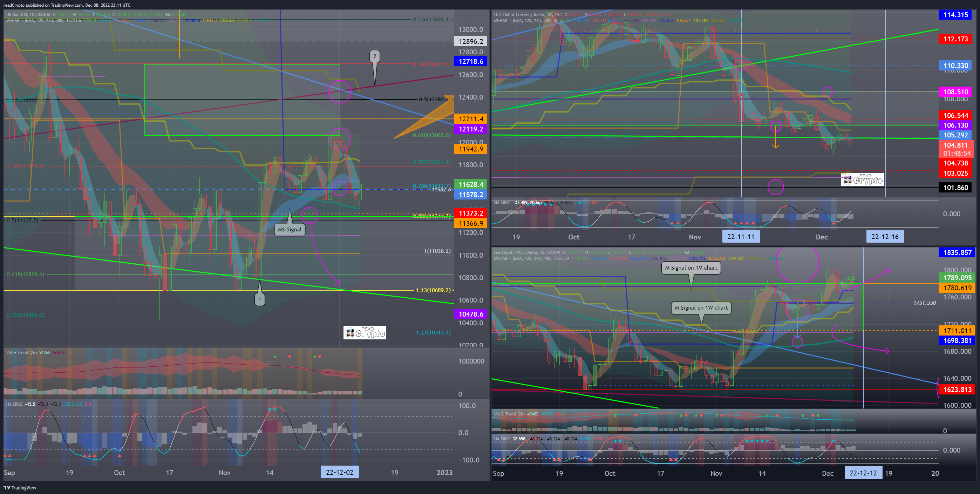
Task: Click the 0.618(10829.6) Fibonacci label at the left edge
Action: (25, 275)
